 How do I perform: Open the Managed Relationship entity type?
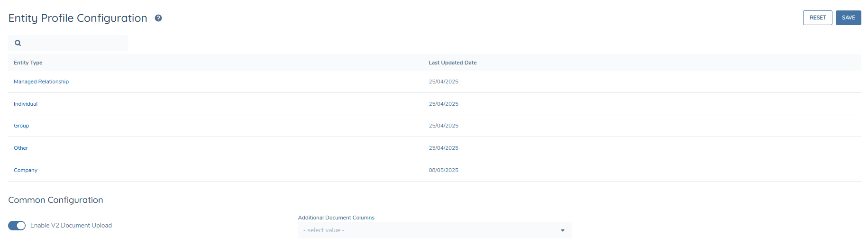pos(41,82)
